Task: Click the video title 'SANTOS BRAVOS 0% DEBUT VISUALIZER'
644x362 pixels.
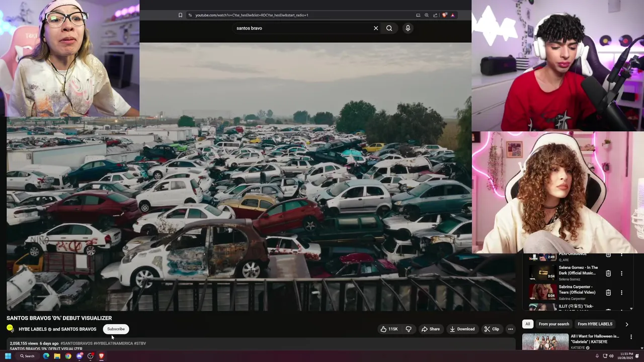Action: point(59,318)
